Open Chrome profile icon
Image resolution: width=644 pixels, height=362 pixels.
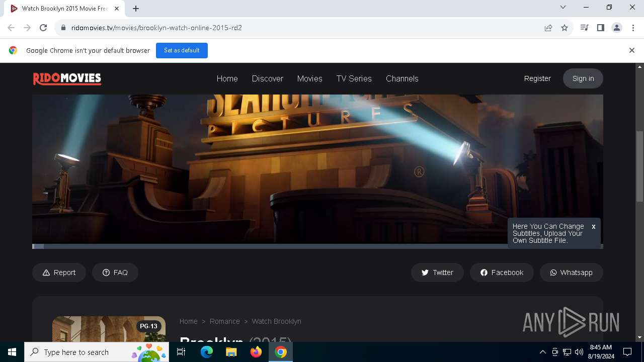(617, 28)
